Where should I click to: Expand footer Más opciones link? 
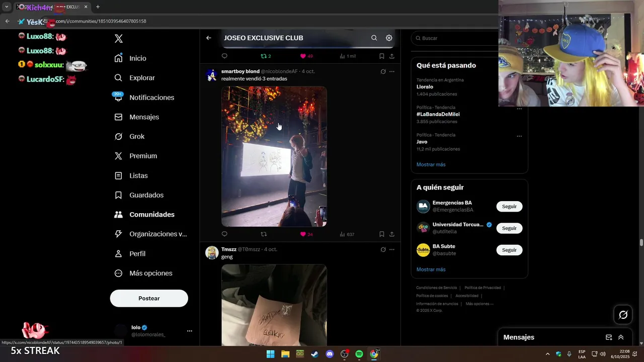pos(479,304)
